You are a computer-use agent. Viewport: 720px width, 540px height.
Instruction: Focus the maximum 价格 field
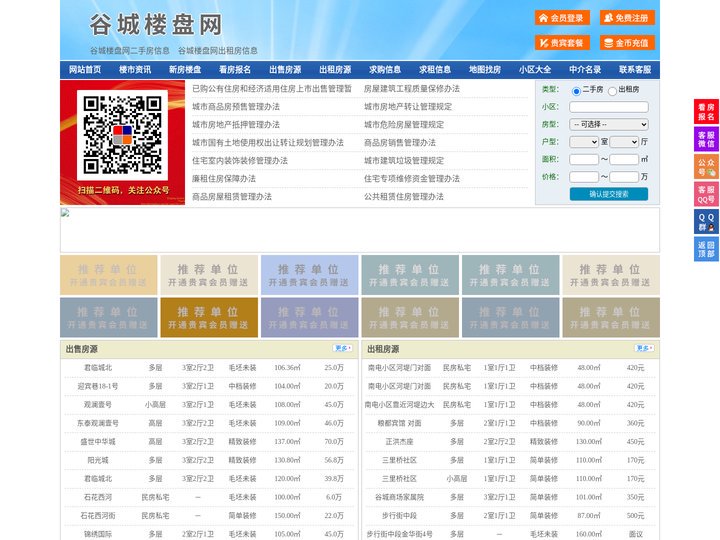(624, 177)
